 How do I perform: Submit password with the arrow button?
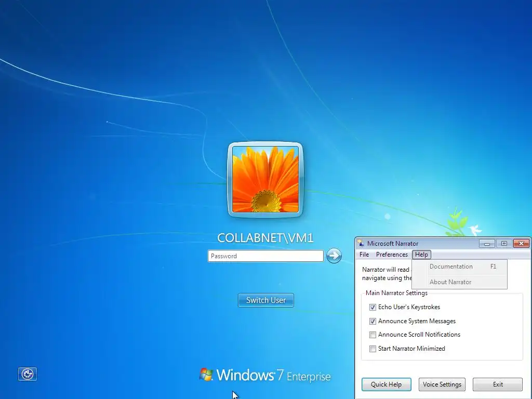(334, 256)
